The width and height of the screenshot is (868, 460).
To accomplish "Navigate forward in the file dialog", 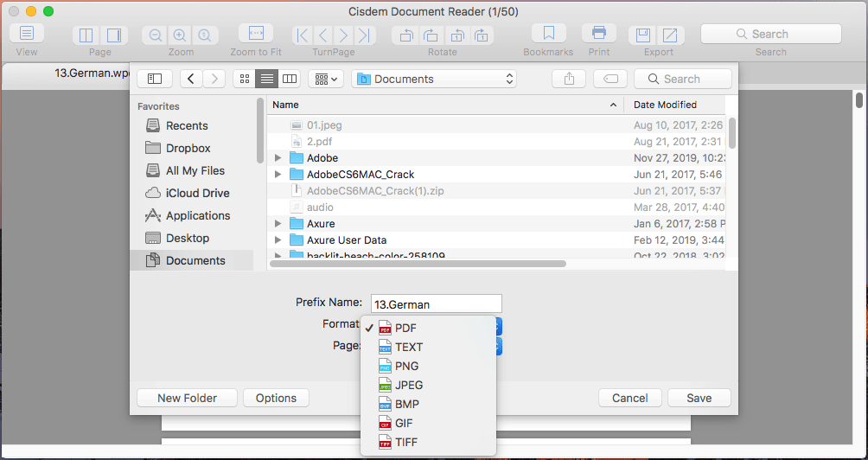I will [x=214, y=79].
